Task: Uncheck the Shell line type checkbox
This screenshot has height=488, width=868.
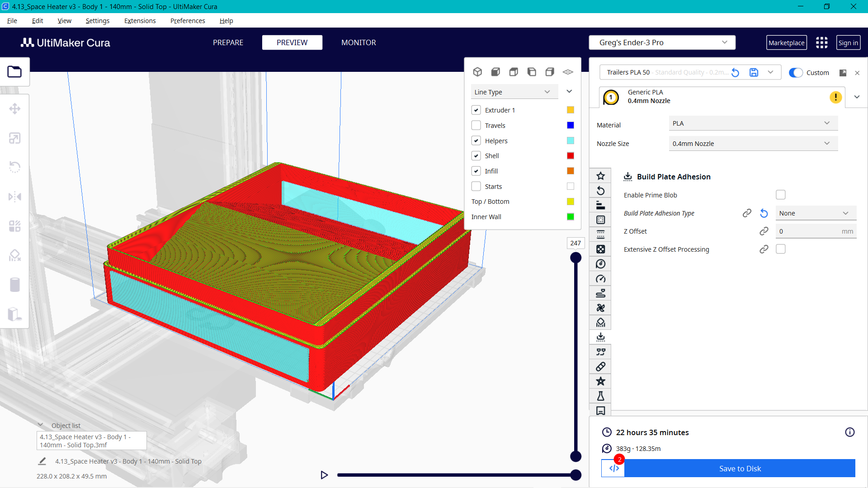Action: point(476,155)
